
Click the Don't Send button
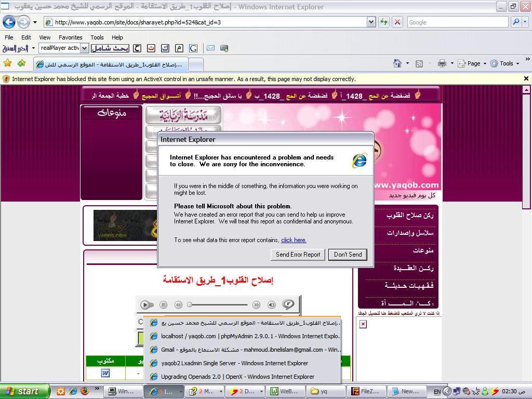[348, 255]
